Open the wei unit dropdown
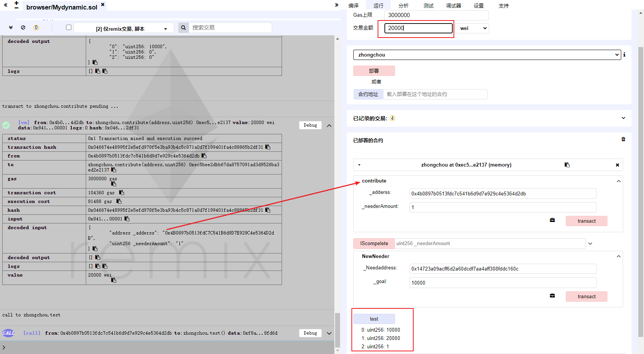Screen dimensions: 644x354 coord(472,28)
